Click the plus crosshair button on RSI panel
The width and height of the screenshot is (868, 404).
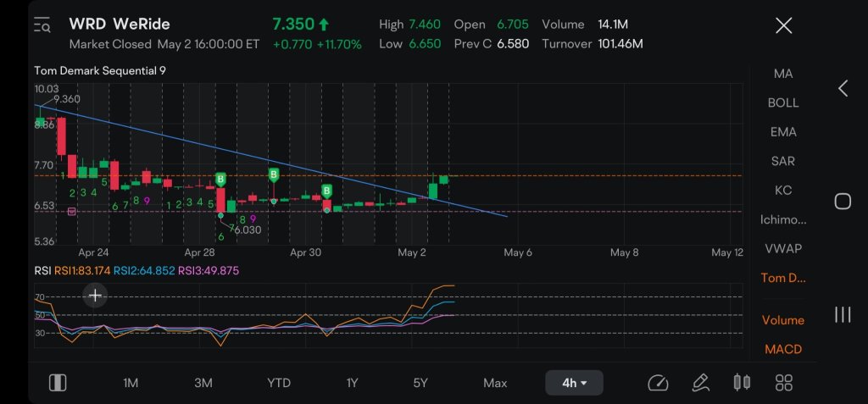[x=95, y=296]
